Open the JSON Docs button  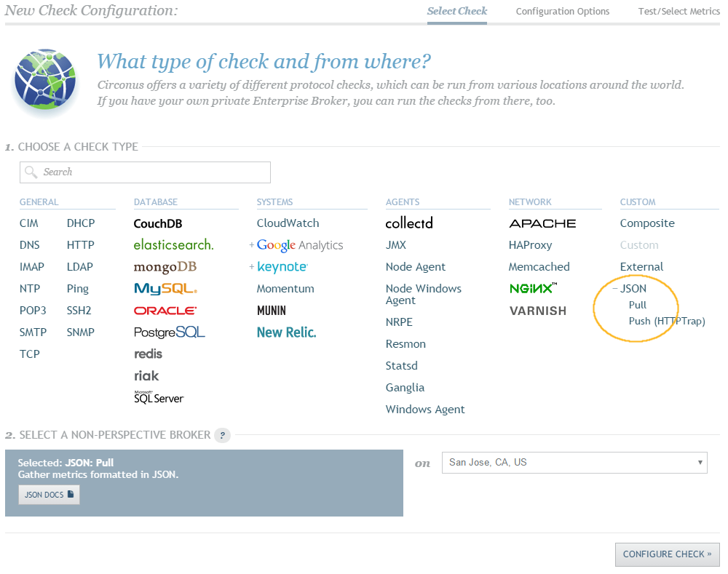tap(49, 495)
